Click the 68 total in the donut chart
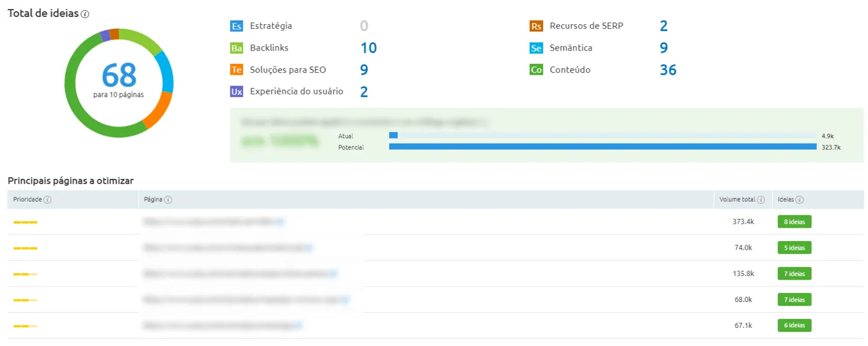The width and height of the screenshot is (868, 346). pos(119,75)
